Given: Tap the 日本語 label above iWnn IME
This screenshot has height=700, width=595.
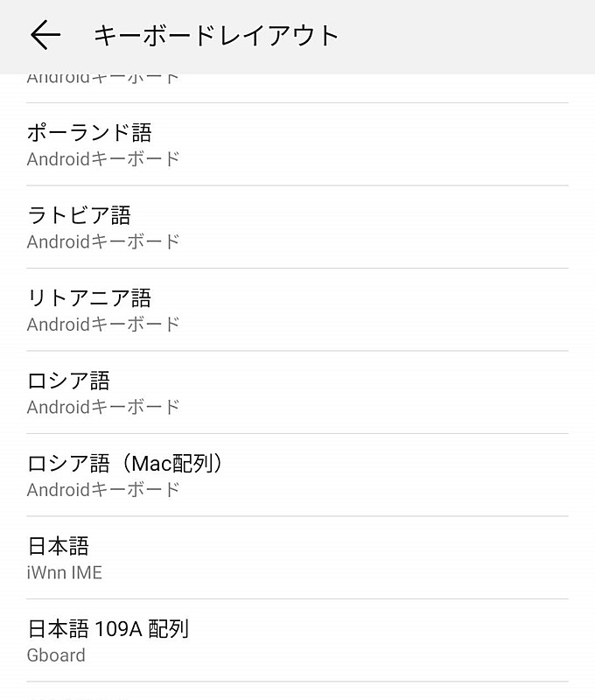Looking at the screenshot, I should point(59,546).
